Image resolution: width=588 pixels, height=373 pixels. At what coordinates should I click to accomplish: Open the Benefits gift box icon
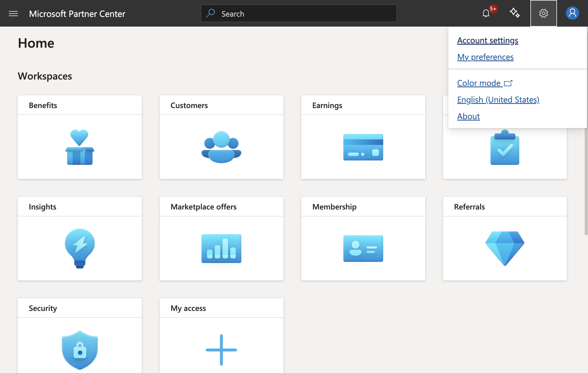[x=80, y=147]
